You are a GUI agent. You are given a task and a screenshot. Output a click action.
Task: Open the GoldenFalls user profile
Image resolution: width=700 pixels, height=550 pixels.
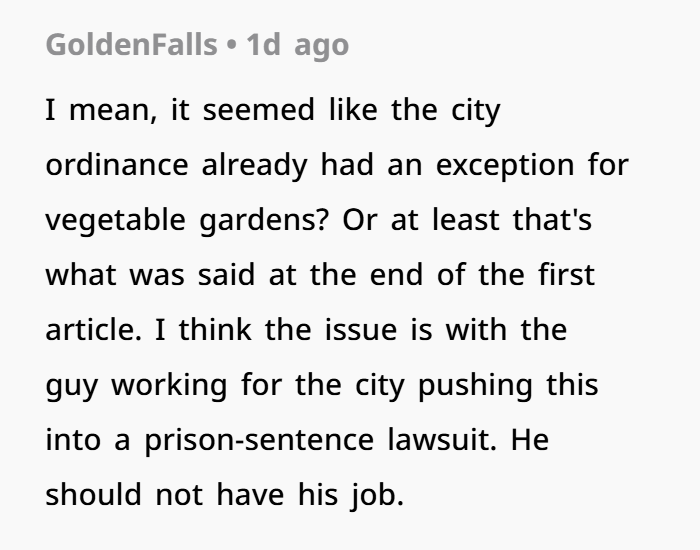click(131, 45)
